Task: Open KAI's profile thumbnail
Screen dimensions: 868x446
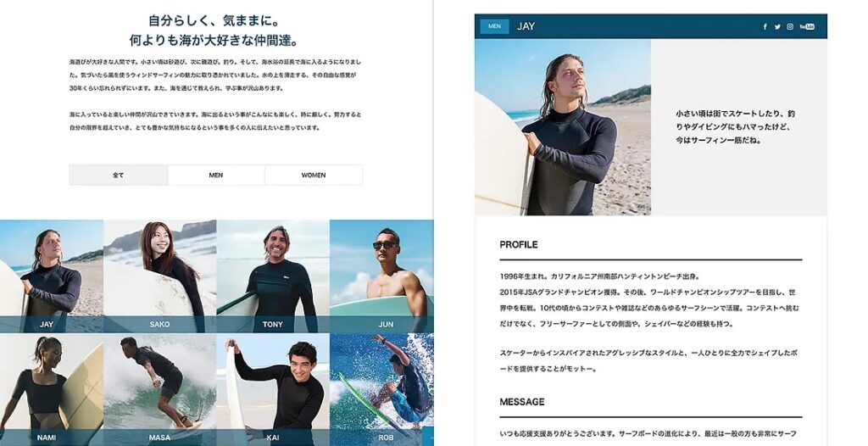Action: (273, 389)
